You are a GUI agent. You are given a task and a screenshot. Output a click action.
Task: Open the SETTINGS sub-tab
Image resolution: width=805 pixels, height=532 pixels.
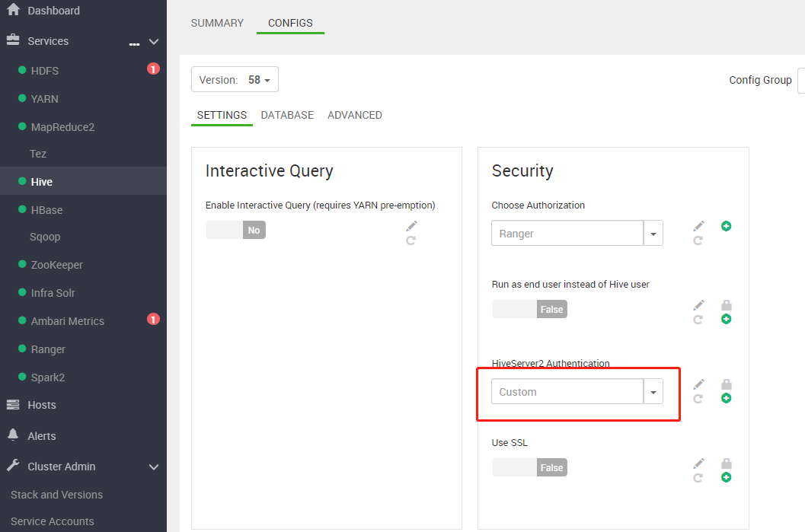(x=222, y=115)
